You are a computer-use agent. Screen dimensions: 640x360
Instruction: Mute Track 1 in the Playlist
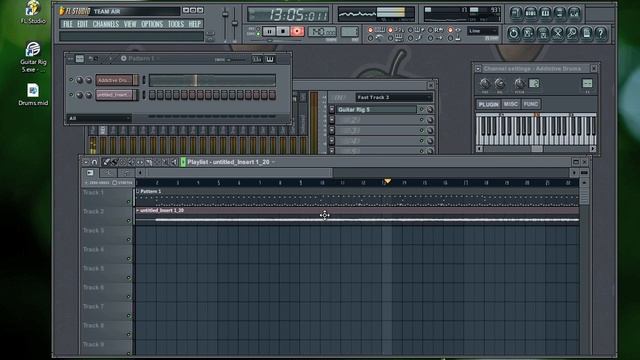click(129, 202)
